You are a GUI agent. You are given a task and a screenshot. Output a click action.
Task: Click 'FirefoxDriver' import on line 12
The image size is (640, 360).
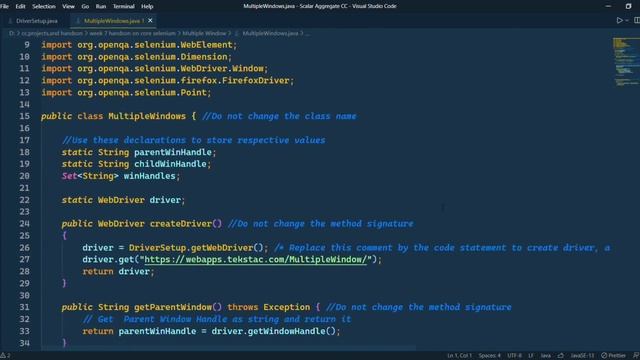tap(256, 81)
